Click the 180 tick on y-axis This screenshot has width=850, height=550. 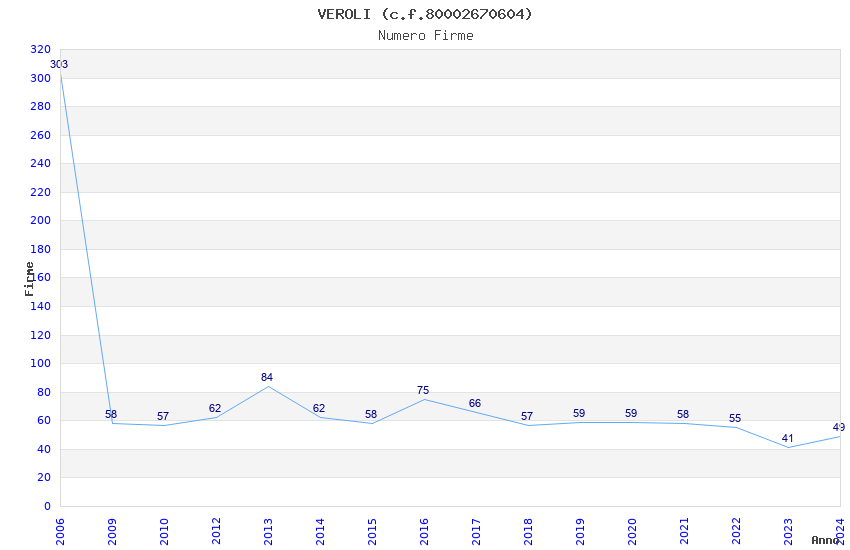pos(40,249)
